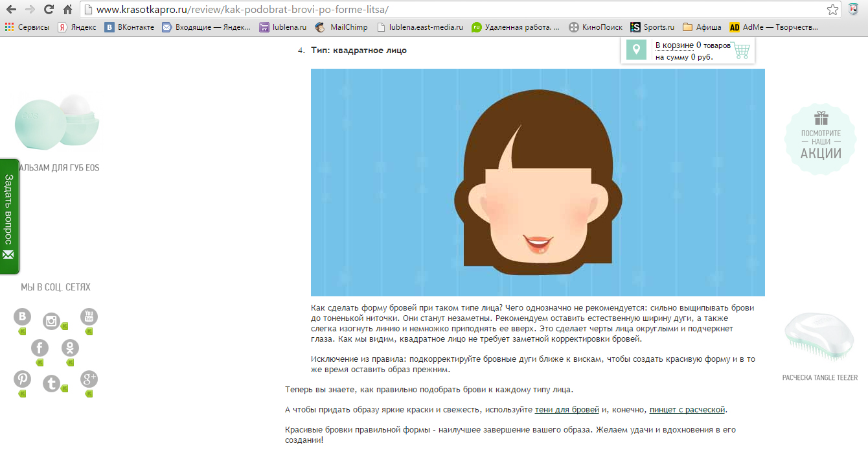Bookmark this page with the star icon
Screen dimensions: 868x450
pos(833,10)
